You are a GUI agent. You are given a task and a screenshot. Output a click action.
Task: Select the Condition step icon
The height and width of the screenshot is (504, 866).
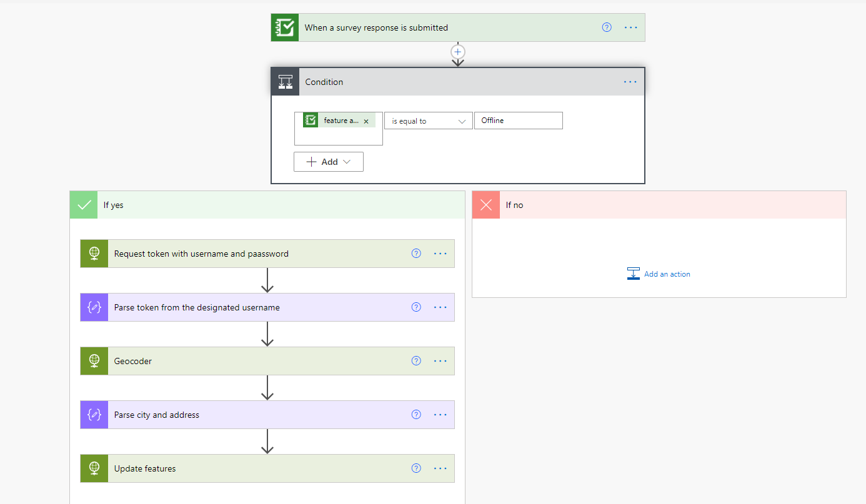[286, 81]
